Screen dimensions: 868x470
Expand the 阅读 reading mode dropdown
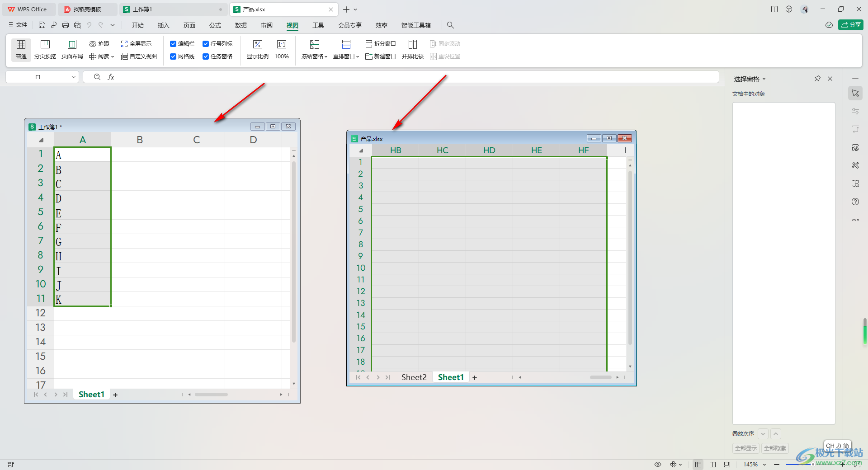click(x=112, y=57)
